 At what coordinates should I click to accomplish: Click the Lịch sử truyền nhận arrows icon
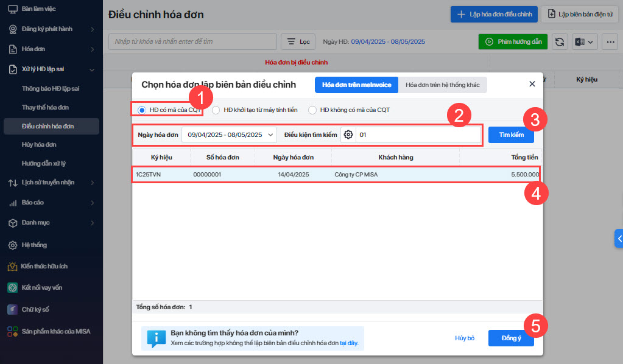pyautogui.click(x=13, y=183)
